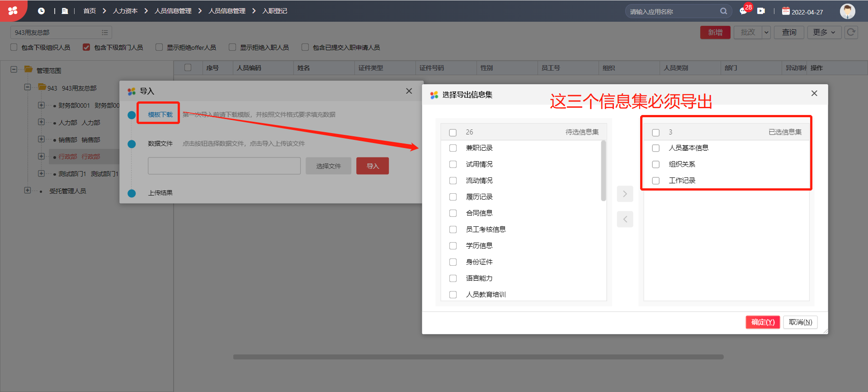
Task: Click the 取消(N) cancel button
Action: tap(800, 322)
